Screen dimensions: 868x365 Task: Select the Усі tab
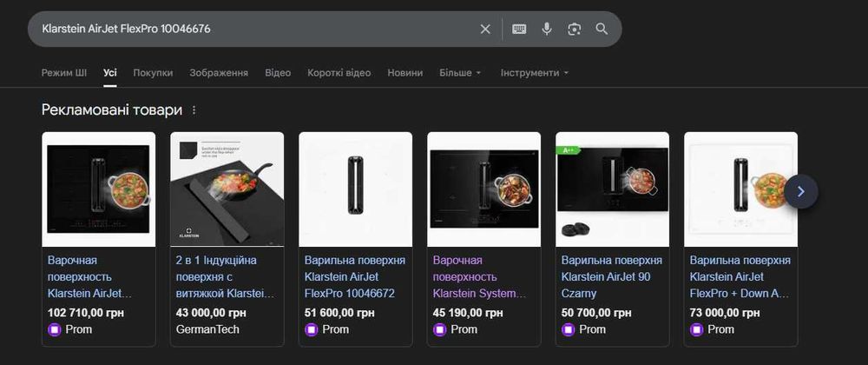pyautogui.click(x=110, y=72)
